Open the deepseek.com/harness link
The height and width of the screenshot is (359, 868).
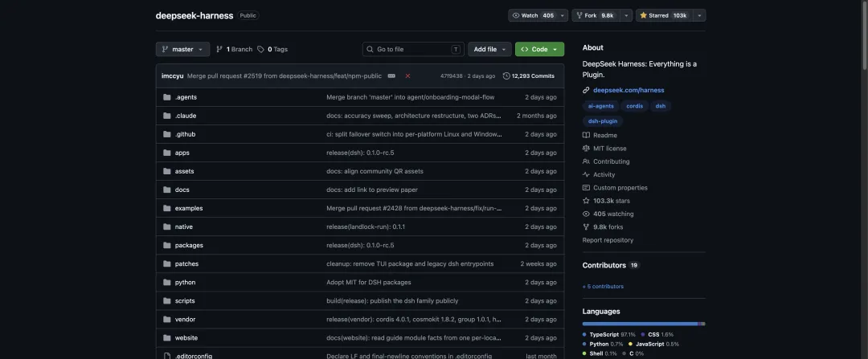(x=628, y=90)
